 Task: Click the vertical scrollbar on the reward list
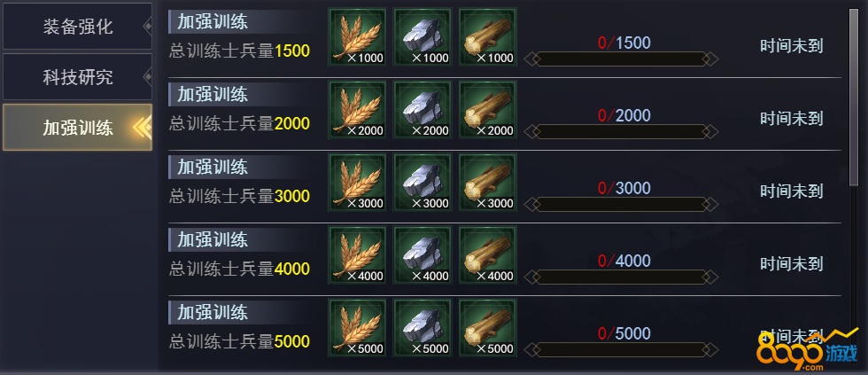pos(853,97)
